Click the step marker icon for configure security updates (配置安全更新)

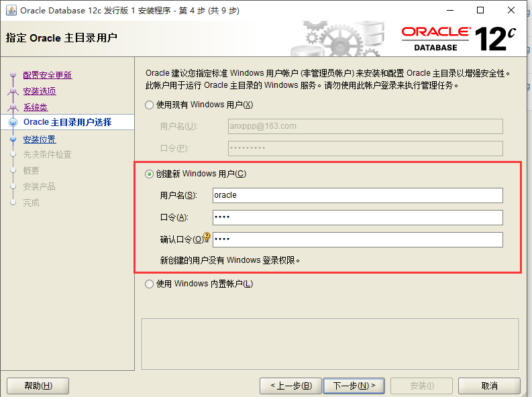[13, 74]
